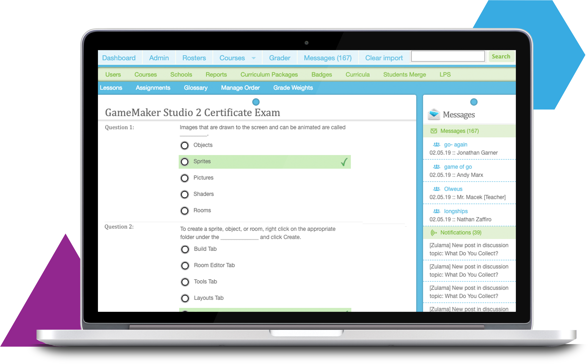Open Notifications (39) link
Image resolution: width=588 pixels, height=364 pixels.
[461, 233]
